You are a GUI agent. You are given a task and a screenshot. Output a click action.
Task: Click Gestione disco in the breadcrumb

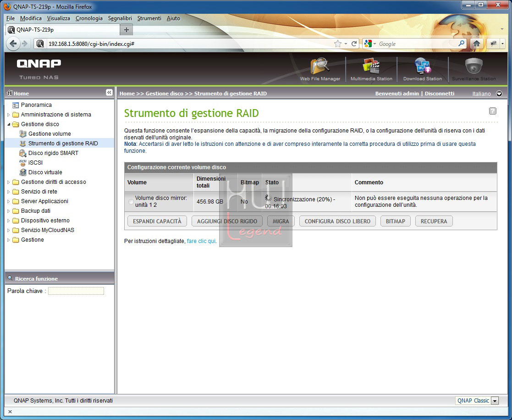pyautogui.click(x=164, y=94)
